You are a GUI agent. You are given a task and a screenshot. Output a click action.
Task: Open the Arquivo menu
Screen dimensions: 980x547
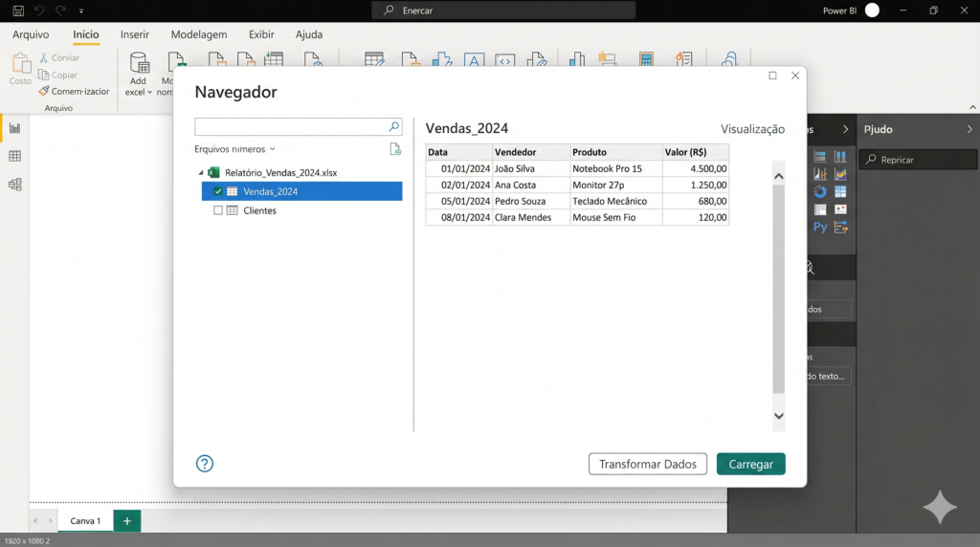31,34
